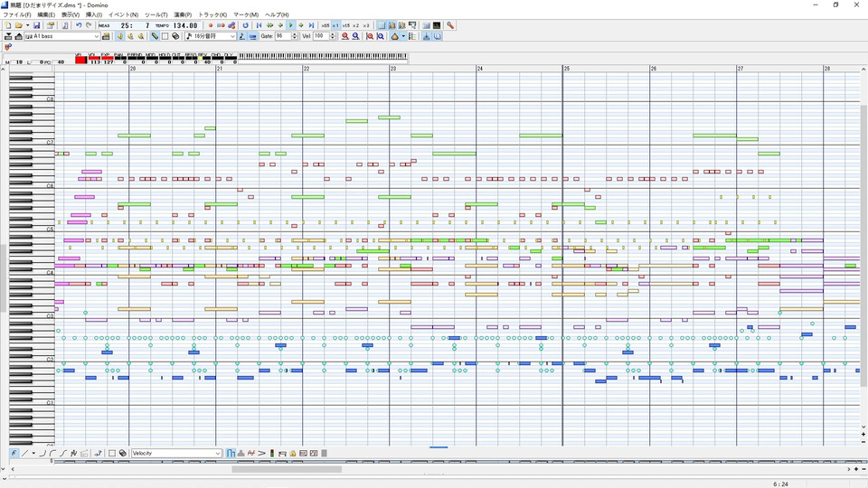Play the song
The image size is (868, 488).
[290, 25]
